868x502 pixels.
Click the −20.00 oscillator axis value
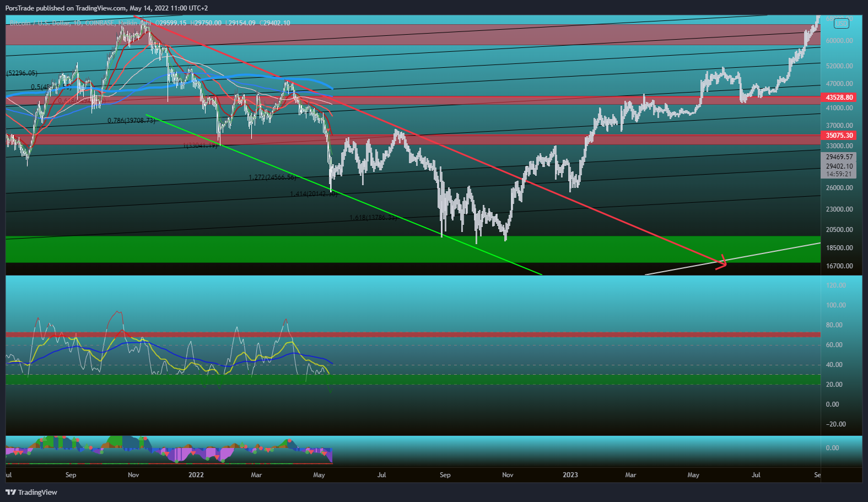point(835,424)
